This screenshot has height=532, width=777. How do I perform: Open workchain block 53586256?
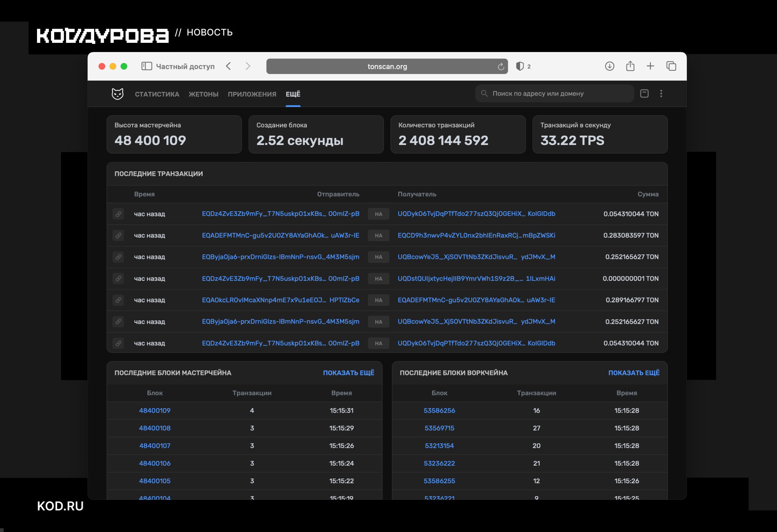point(439,410)
